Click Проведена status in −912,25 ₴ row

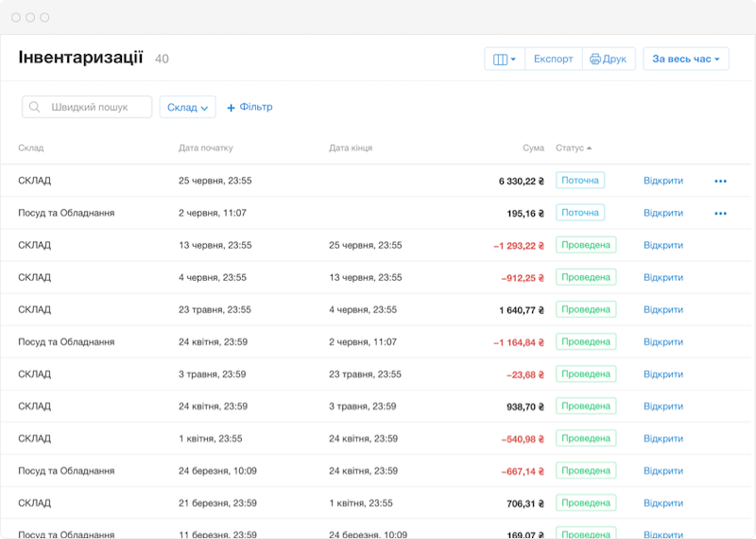point(586,277)
